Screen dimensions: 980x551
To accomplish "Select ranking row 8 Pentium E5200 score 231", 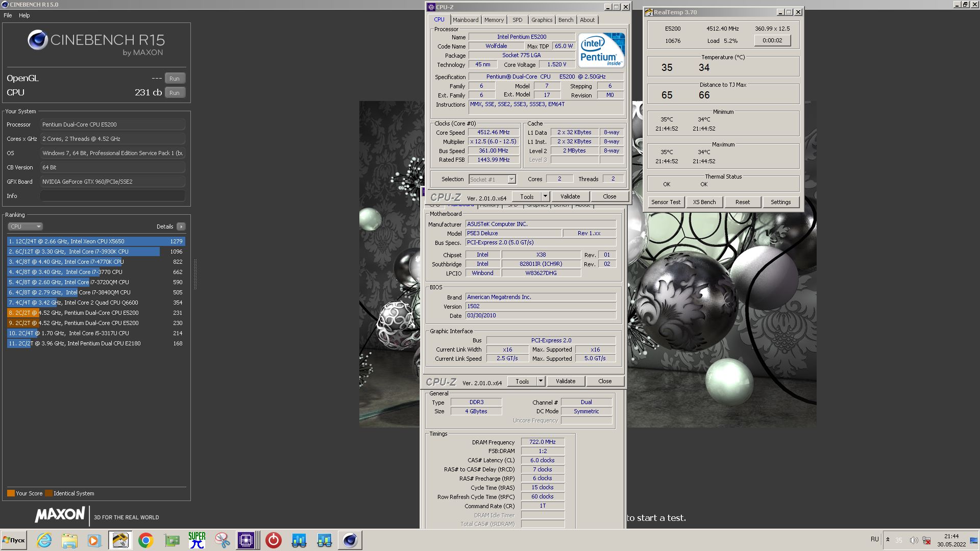I will click(96, 313).
